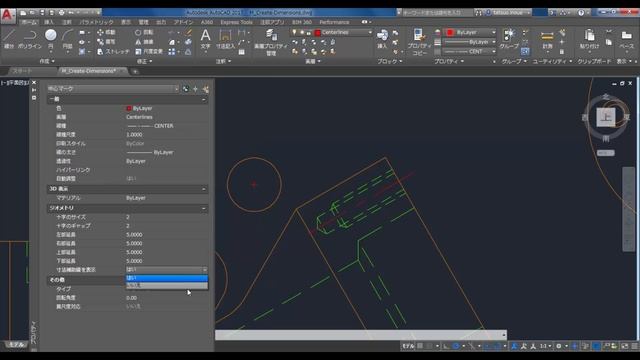Click the Move (移動) tool
This screenshot has height=360, width=640.
tap(106, 32)
